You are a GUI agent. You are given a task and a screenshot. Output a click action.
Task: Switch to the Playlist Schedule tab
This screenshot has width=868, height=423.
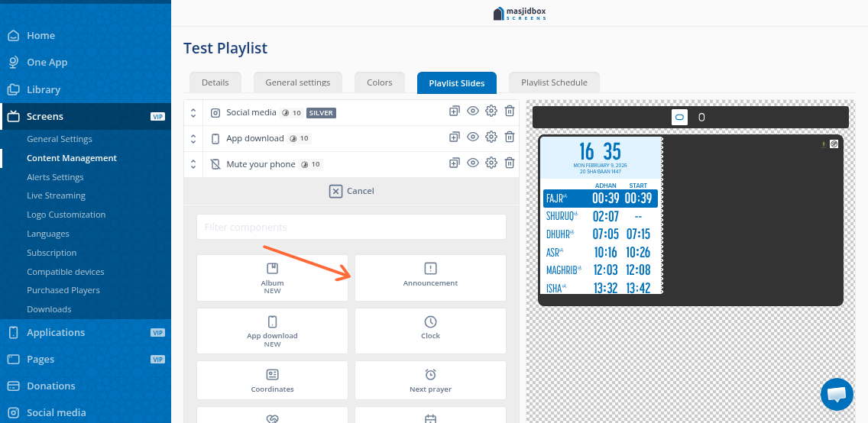pos(554,82)
